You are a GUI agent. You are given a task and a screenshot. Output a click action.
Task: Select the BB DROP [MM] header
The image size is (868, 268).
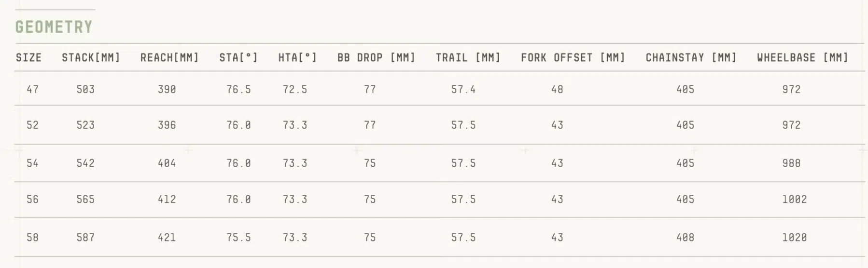pyautogui.click(x=376, y=58)
